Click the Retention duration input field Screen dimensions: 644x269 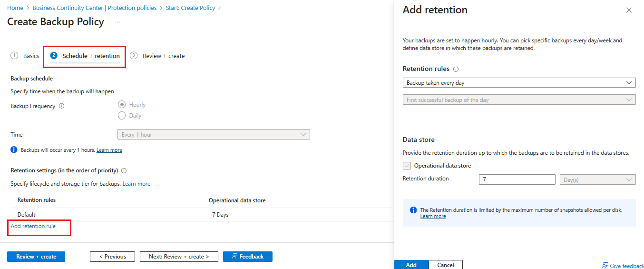pyautogui.click(x=517, y=179)
